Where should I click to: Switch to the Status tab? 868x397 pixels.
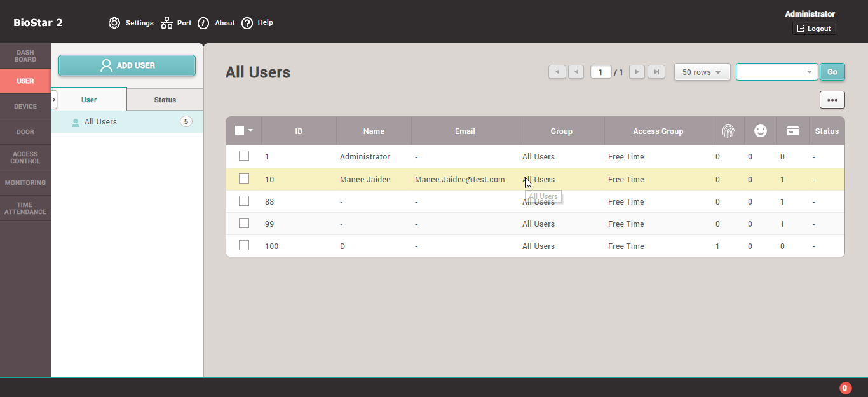click(165, 100)
